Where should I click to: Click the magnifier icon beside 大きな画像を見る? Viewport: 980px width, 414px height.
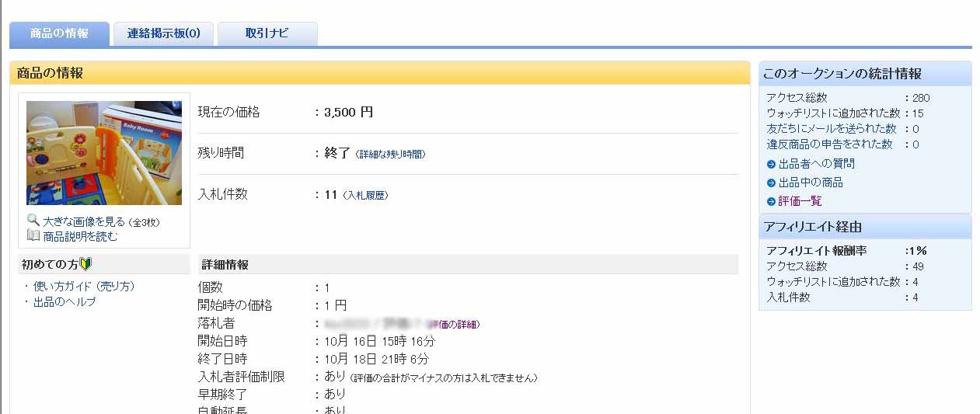33,221
